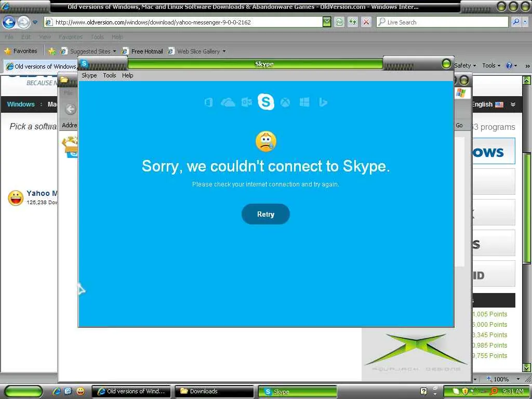Click the Yahoo Messenger title link on the page
This screenshot has height=399, width=532.
(42, 193)
